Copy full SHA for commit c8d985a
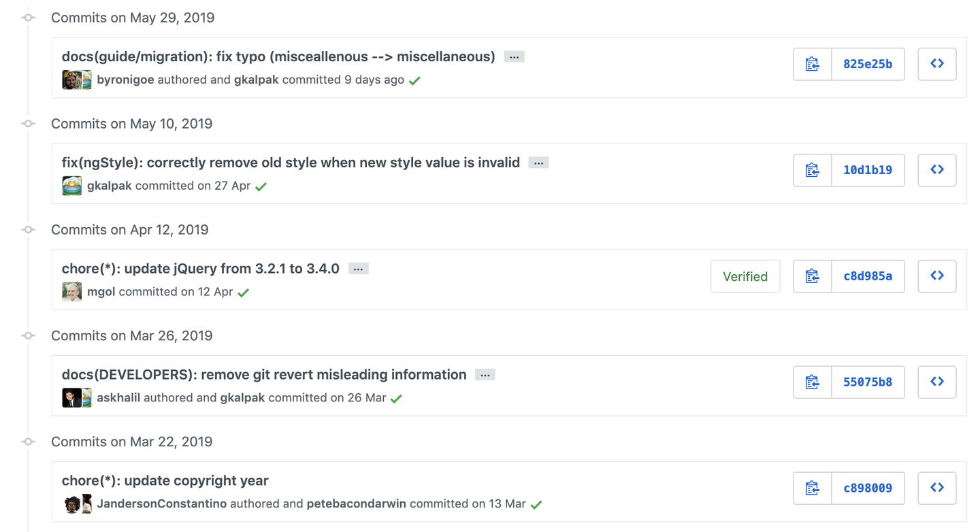Viewport: 980px width, 532px height. pos(813,276)
